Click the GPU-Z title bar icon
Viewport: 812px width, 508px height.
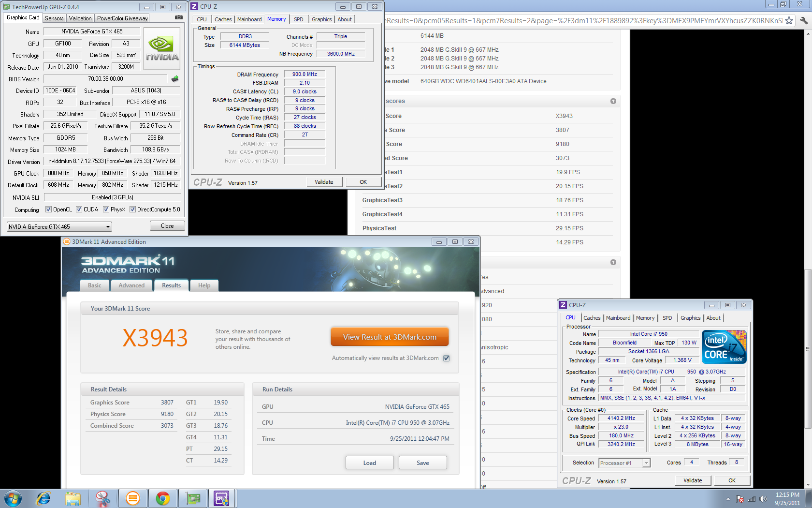click(x=7, y=7)
